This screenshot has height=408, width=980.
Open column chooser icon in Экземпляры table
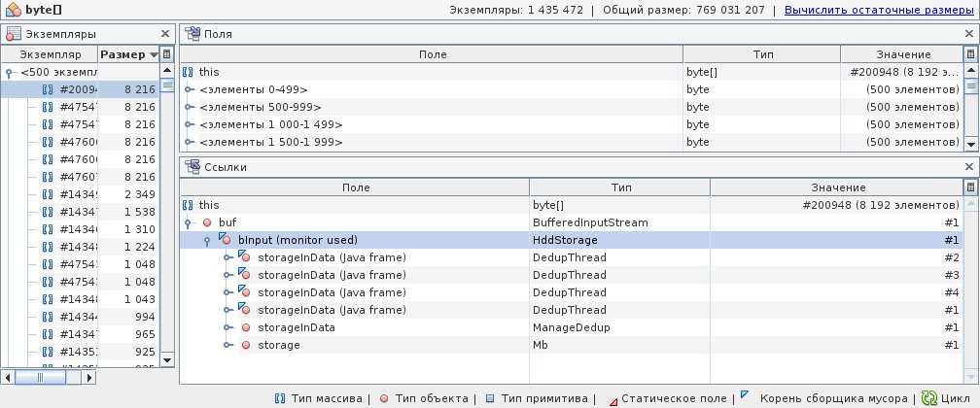(166, 55)
